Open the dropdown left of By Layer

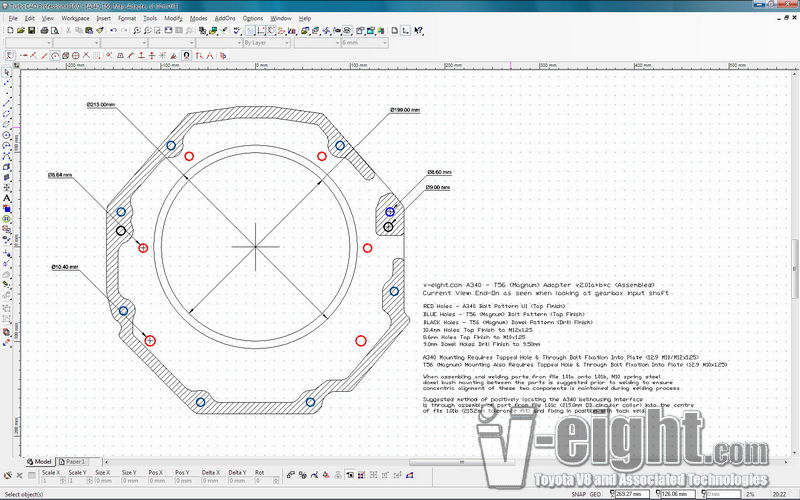click(x=219, y=43)
